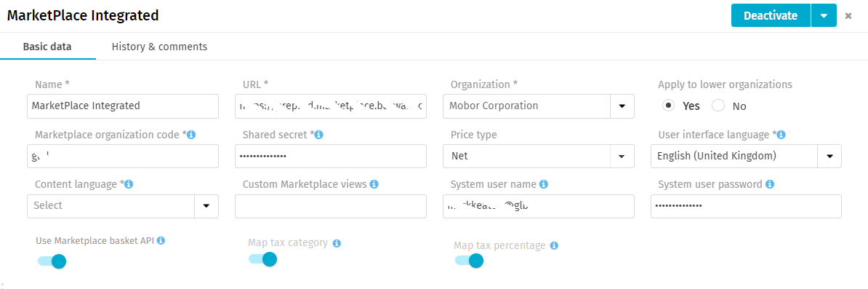Click info icon beside Marketplace organization code
Screen dimensions: 868x289
[x=191, y=135]
